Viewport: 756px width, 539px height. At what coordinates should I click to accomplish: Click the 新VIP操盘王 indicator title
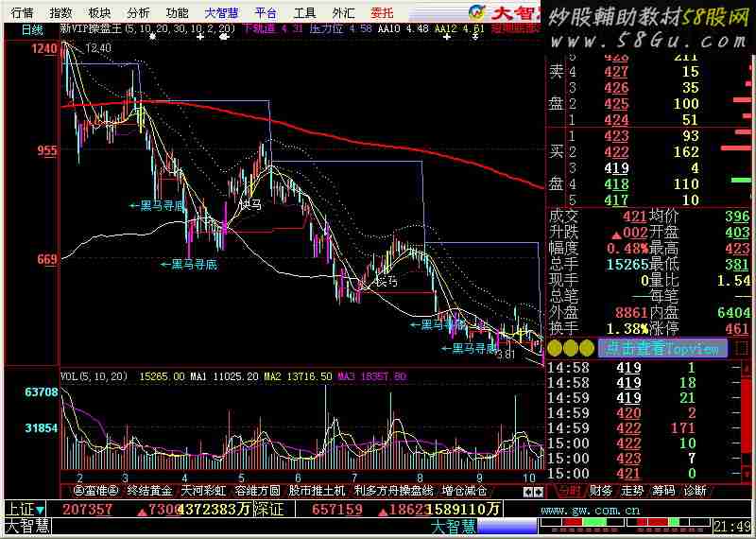coord(91,28)
